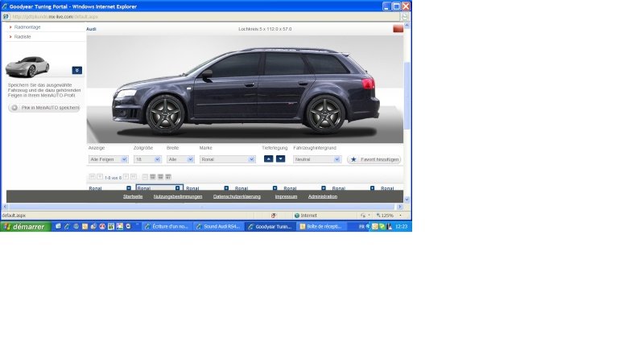Open the Fahrzeughintergrund 'Neutral' dropdown
Screen dimensions: 644x362
pos(317,159)
